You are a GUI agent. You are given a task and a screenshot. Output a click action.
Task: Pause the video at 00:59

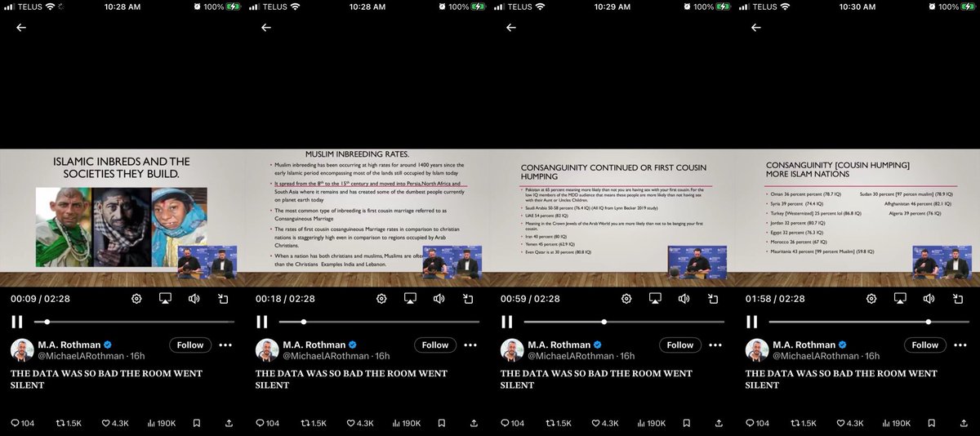tap(506, 322)
